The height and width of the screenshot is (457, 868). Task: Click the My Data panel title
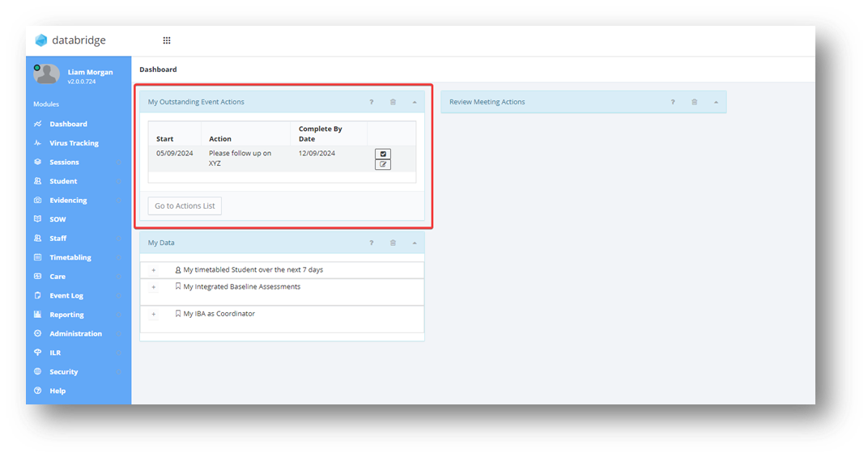point(161,243)
